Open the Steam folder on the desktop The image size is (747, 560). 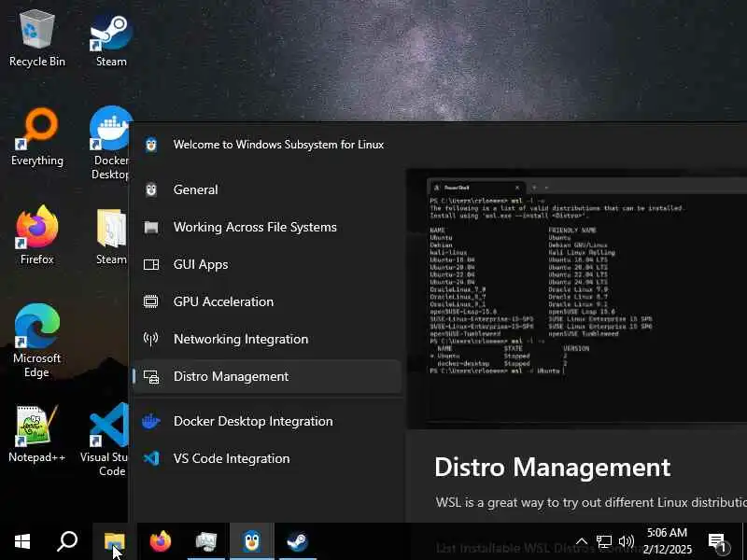point(111,237)
